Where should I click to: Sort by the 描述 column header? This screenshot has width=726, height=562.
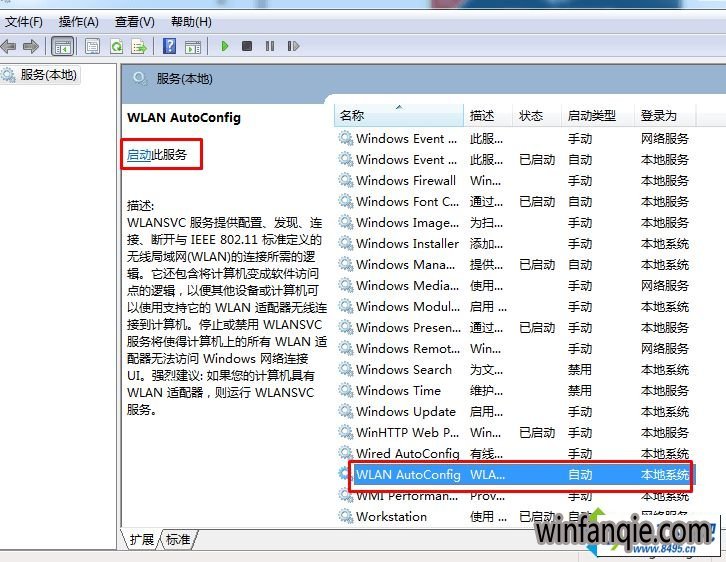click(488, 115)
